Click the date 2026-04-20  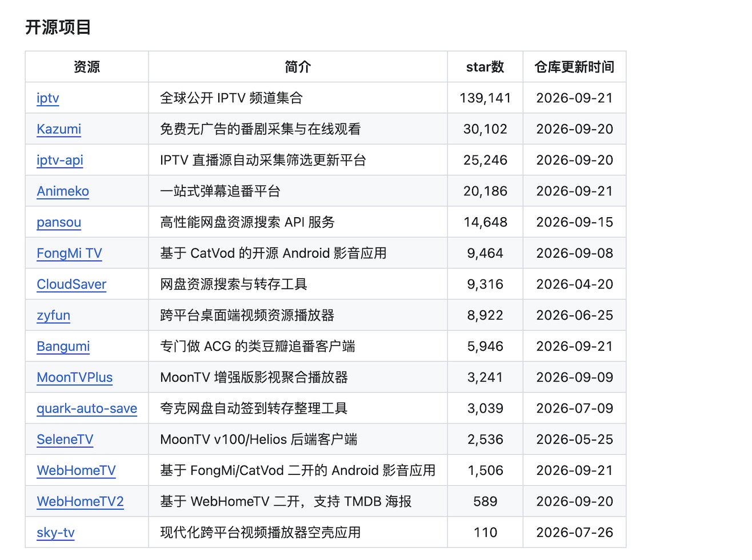(x=574, y=285)
